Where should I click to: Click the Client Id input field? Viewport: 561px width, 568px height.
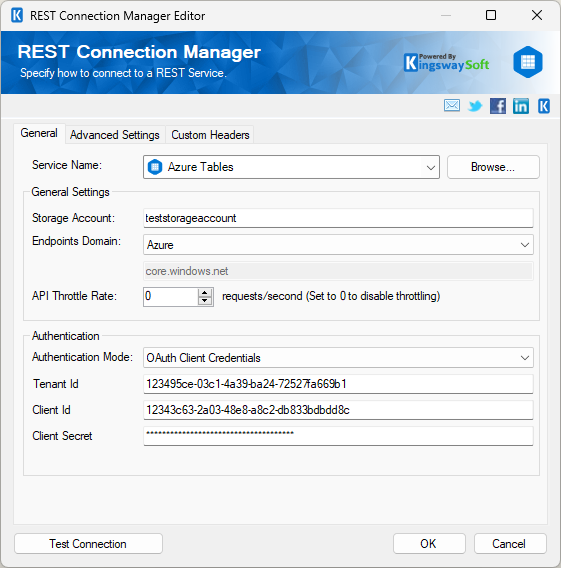coord(338,410)
